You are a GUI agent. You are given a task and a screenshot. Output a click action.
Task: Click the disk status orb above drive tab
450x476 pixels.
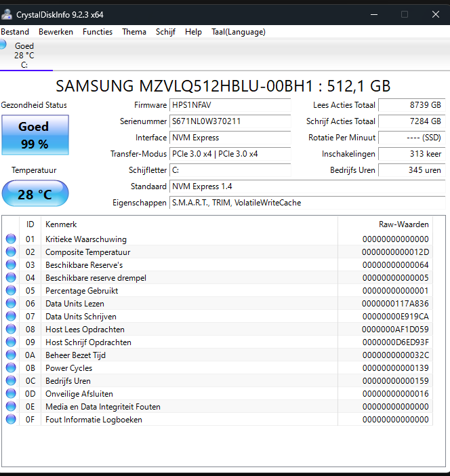coord(3,45)
